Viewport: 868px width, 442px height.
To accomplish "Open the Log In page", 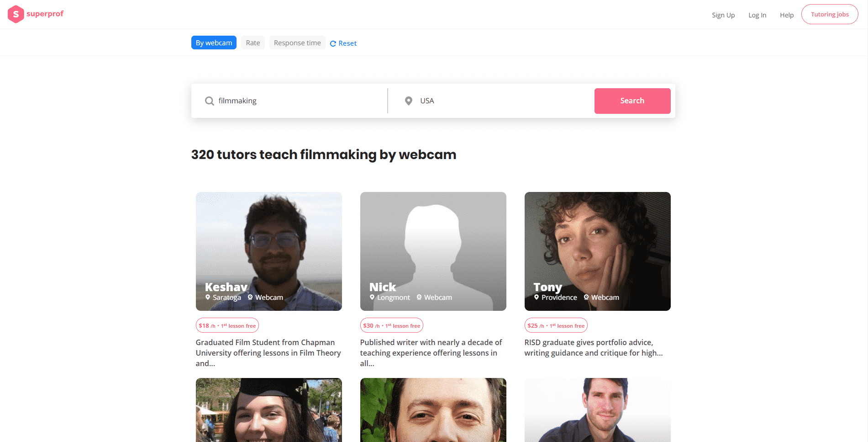I will (x=757, y=15).
